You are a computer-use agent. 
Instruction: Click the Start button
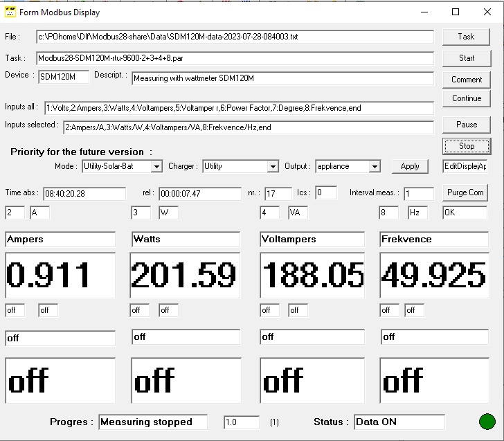pos(467,58)
